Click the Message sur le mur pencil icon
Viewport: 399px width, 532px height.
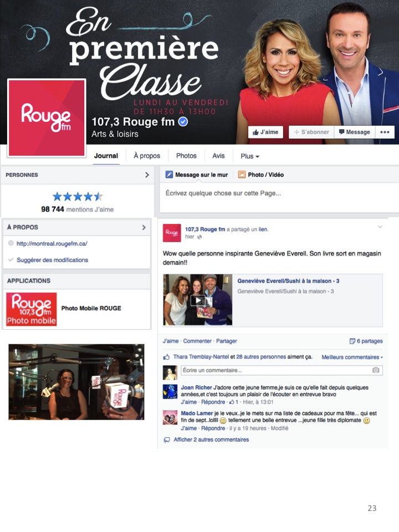point(169,175)
